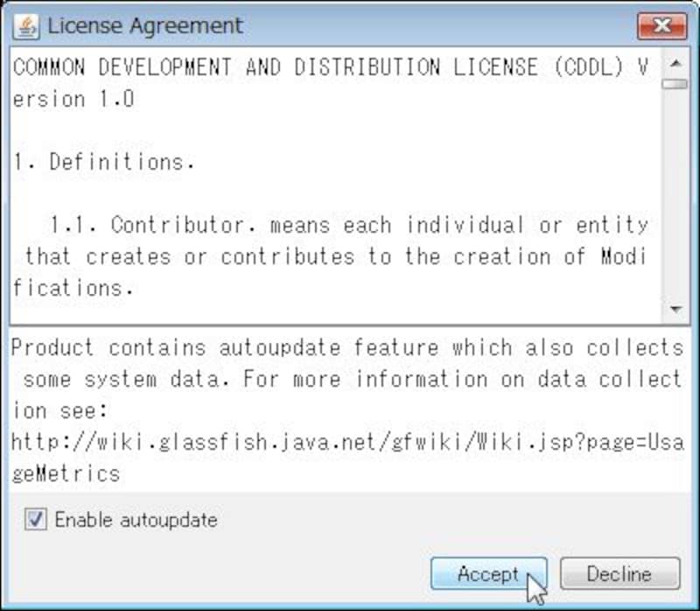
Task: Click the license scrollbar down arrow
Action: point(675,310)
